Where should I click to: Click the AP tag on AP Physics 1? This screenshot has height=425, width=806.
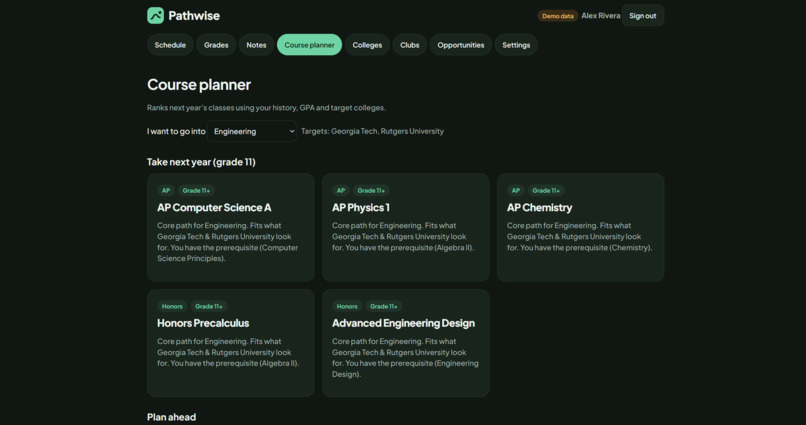(341, 191)
